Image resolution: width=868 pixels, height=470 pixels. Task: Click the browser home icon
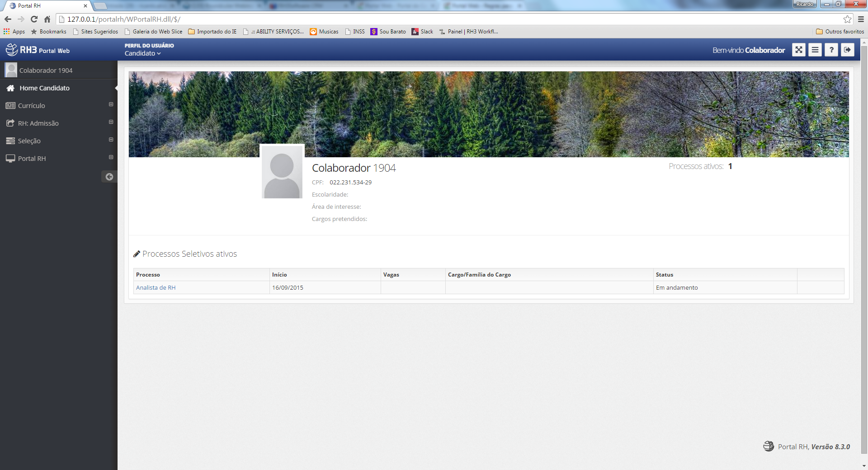pyautogui.click(x=47, y=19)
